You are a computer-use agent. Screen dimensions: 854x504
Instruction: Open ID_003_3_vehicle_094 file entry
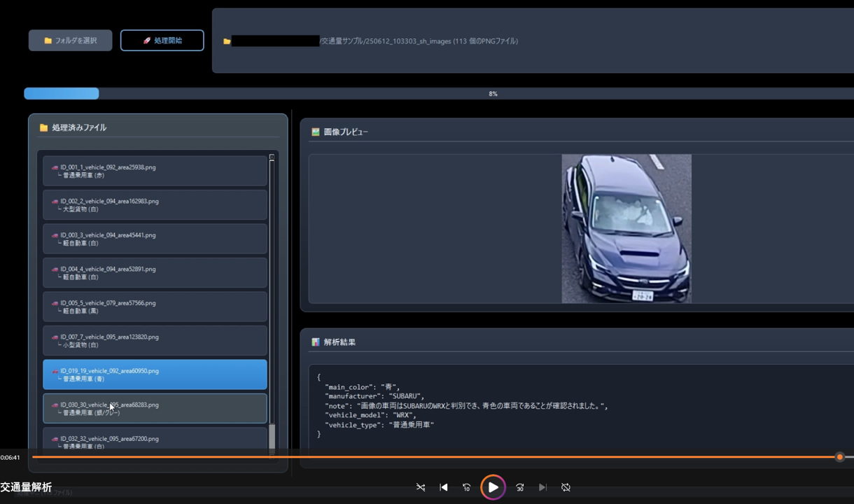coord(155,239)
